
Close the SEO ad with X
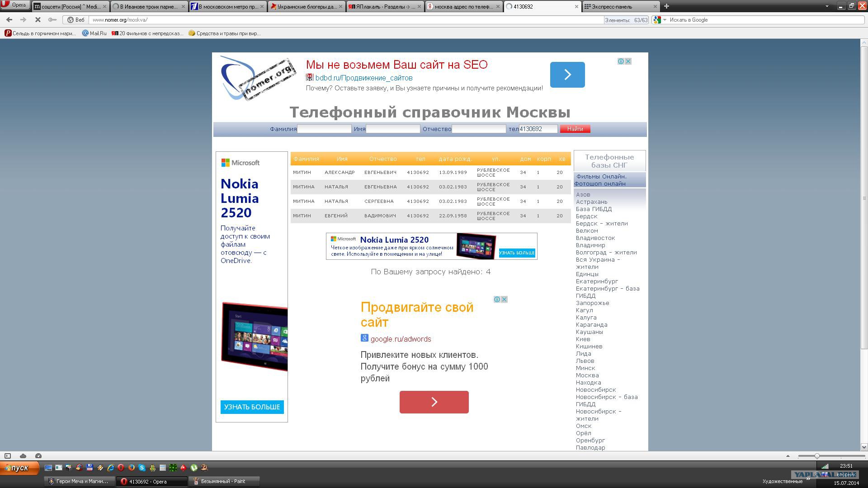pos(628,61)
